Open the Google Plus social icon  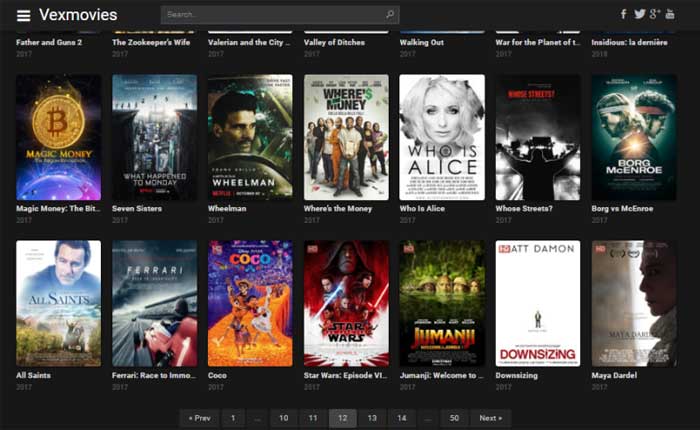click(x=654, y=14)
